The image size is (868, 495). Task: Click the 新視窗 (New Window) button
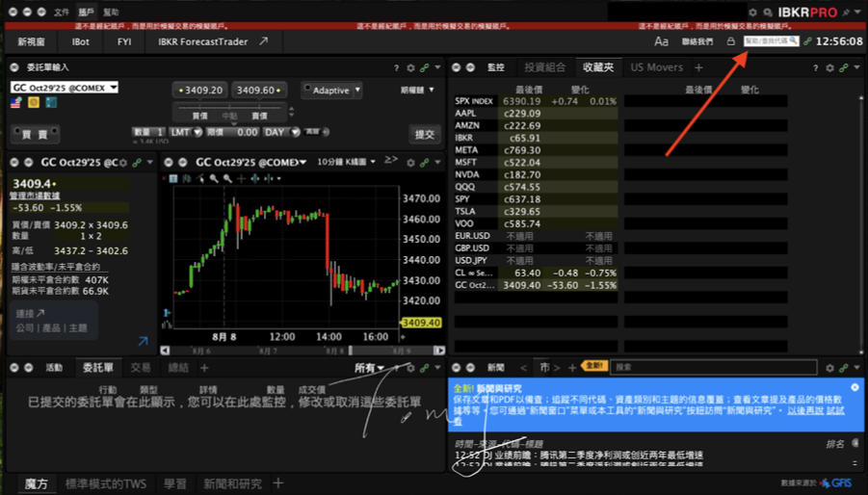[31, 41]
